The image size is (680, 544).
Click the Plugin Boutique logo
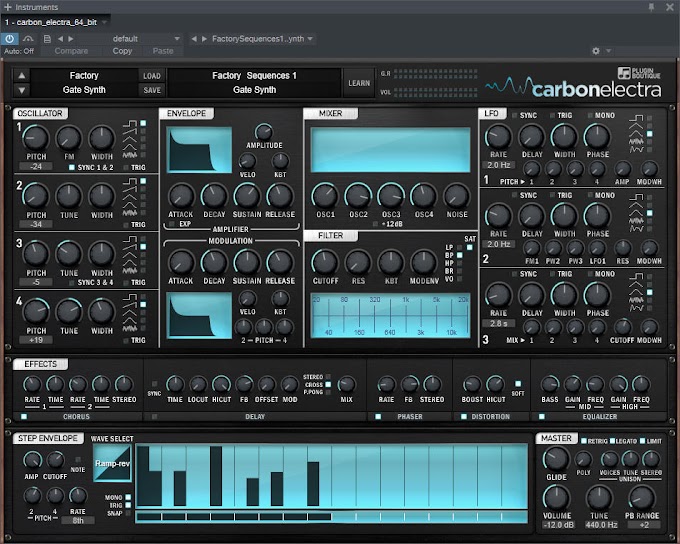tap(639, 73)
